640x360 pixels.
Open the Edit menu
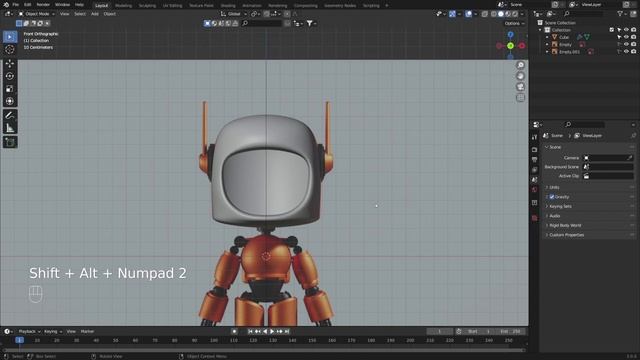tap(27, 4)
